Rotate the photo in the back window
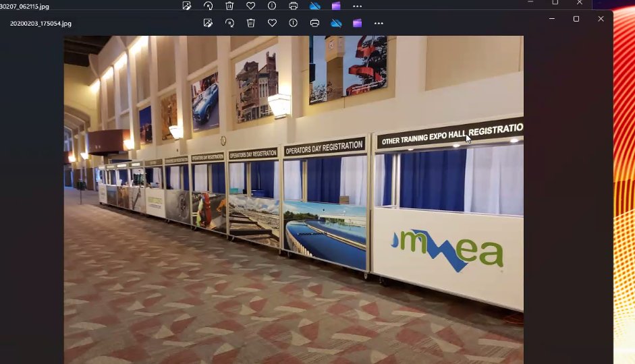 (x=208, y=5)
